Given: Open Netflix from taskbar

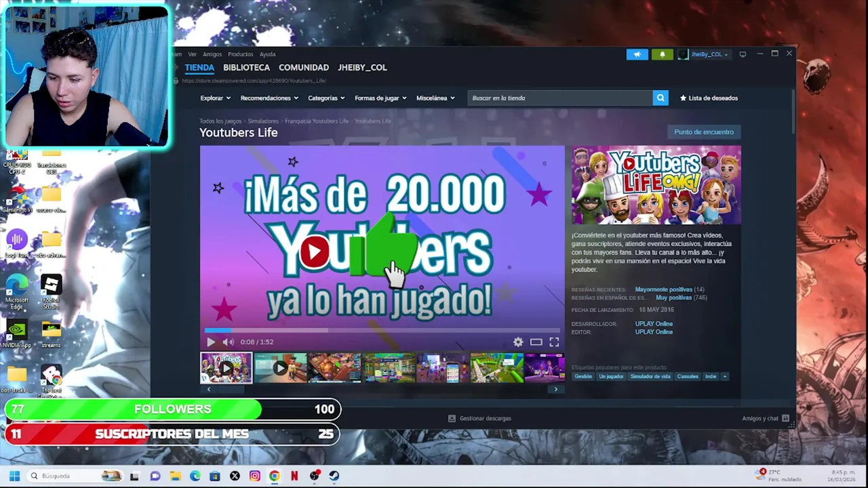Looking at the screenshot, I should coord(294,476).
